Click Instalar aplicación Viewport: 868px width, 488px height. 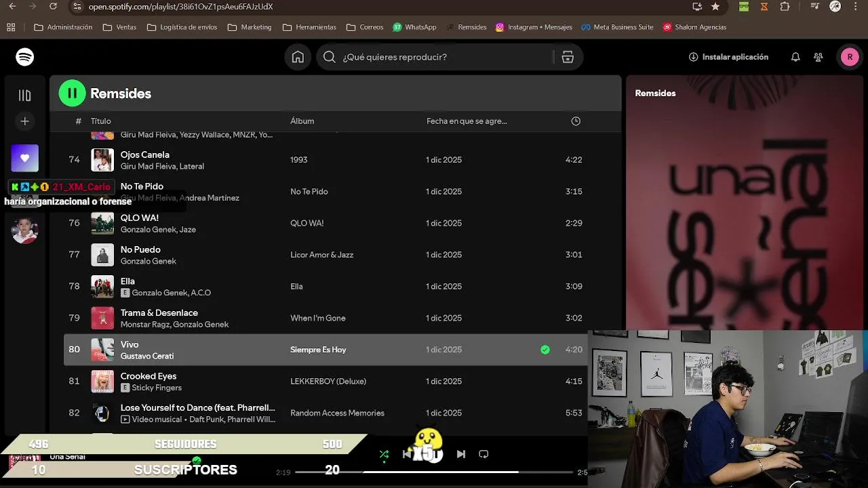point(728,57)
